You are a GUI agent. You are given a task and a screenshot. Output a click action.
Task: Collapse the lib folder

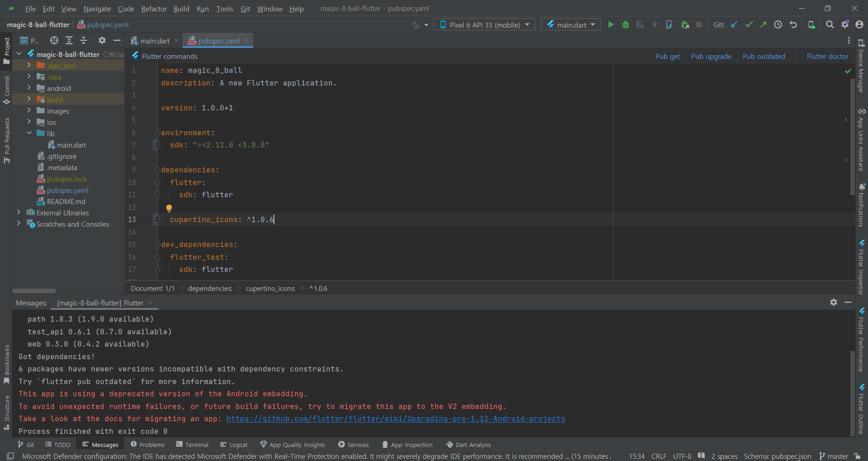(29, 133)
